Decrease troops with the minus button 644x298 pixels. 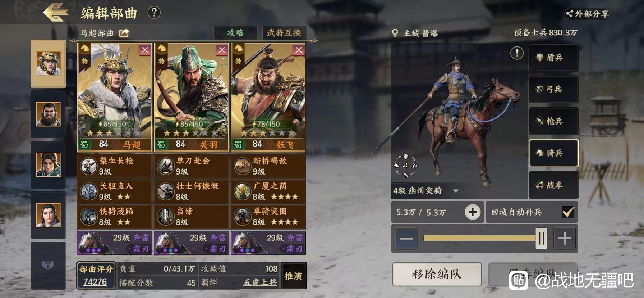pyautogui.click(x=406, y=238)
